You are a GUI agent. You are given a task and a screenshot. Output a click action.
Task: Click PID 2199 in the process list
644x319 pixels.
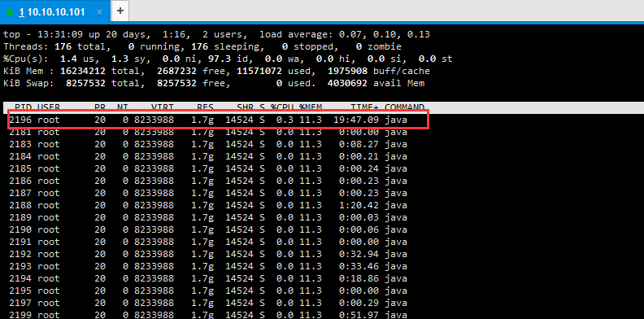tap(20, 315)
